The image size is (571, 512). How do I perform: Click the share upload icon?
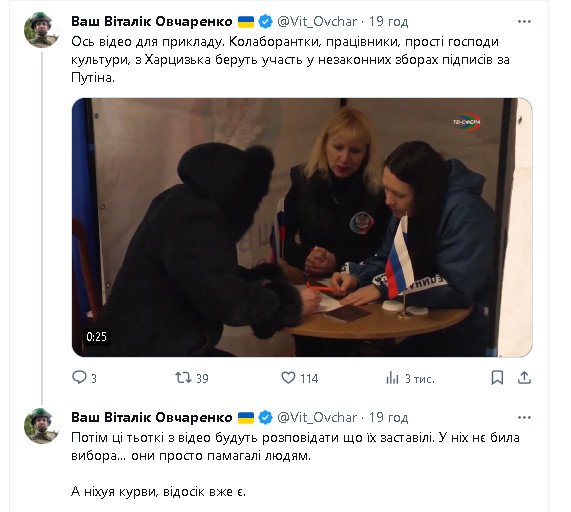tap(524, 378)
